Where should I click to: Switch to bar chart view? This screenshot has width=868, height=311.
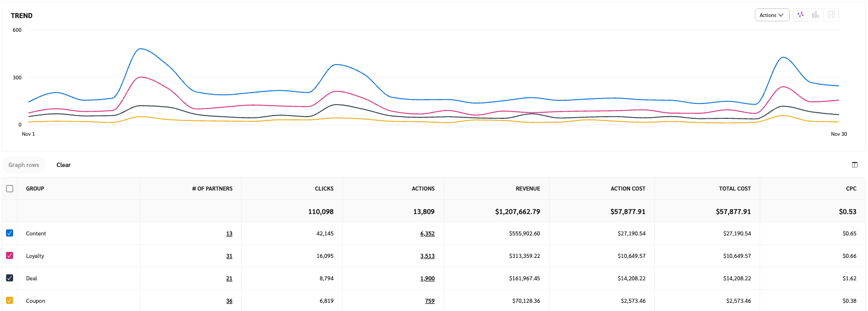(815, 15)
